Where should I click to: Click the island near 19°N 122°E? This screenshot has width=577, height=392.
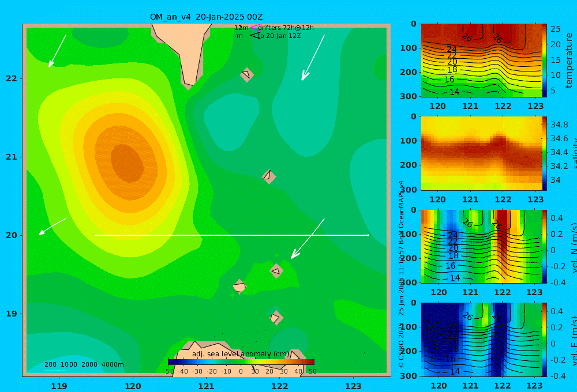tap(276, 318)
